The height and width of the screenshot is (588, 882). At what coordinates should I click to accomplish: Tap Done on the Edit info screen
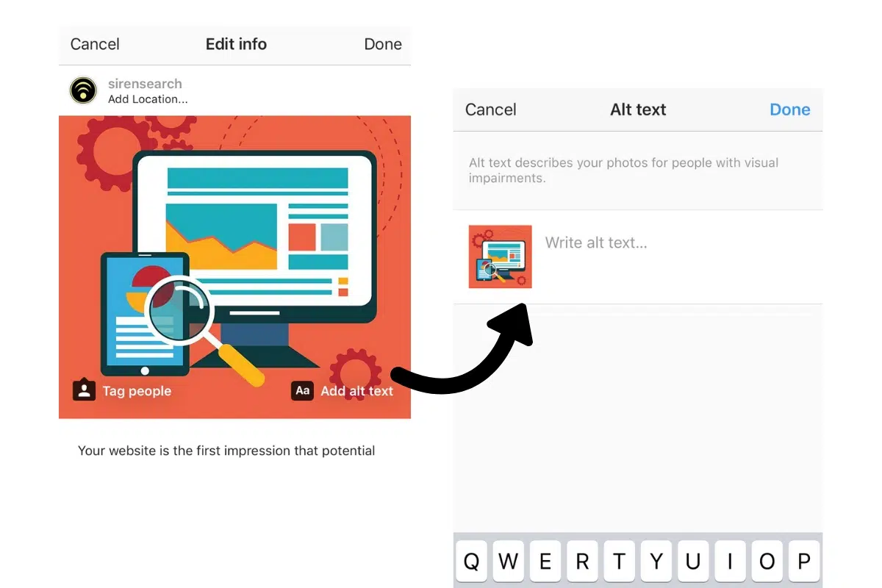[383, 44]
